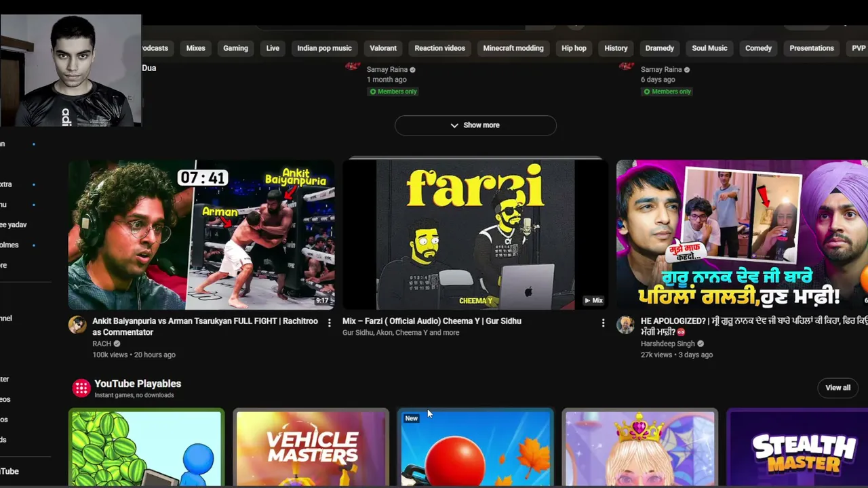Click 'Gur Sidhu, Akon, Cheema Y and more' text
Image resolution: width=868 pixels, height=488 pixels.
401,333
